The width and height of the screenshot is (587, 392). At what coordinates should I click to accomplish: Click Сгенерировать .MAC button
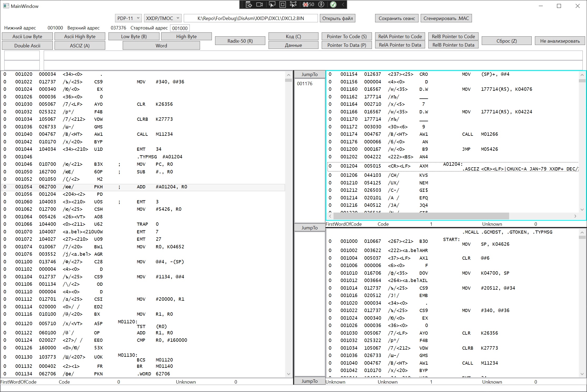446,18
